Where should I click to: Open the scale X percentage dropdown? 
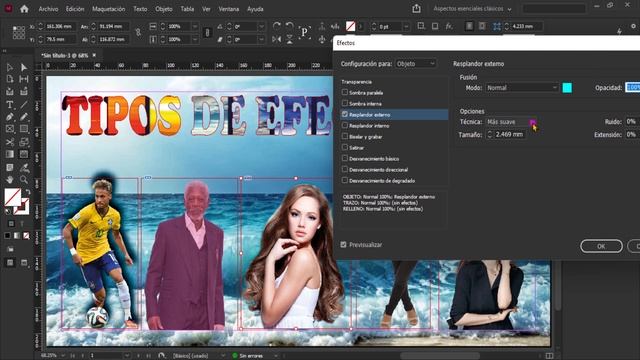tap(195, 26)
